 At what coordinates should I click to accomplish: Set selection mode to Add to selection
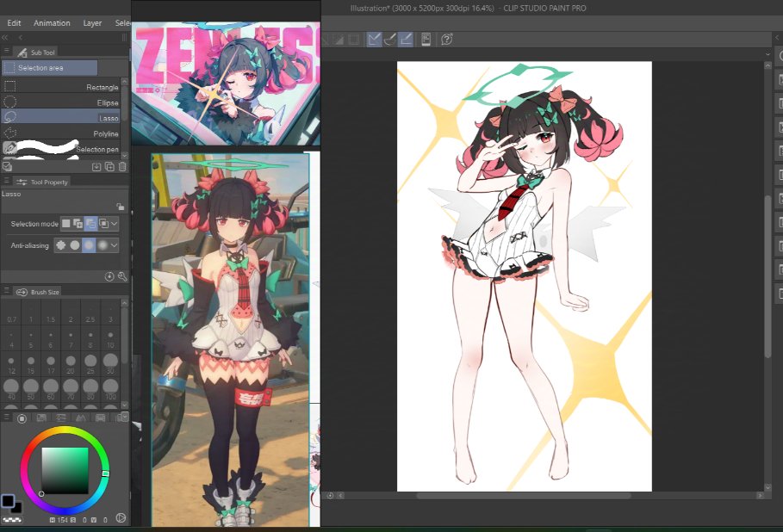(x=78, y=224)
